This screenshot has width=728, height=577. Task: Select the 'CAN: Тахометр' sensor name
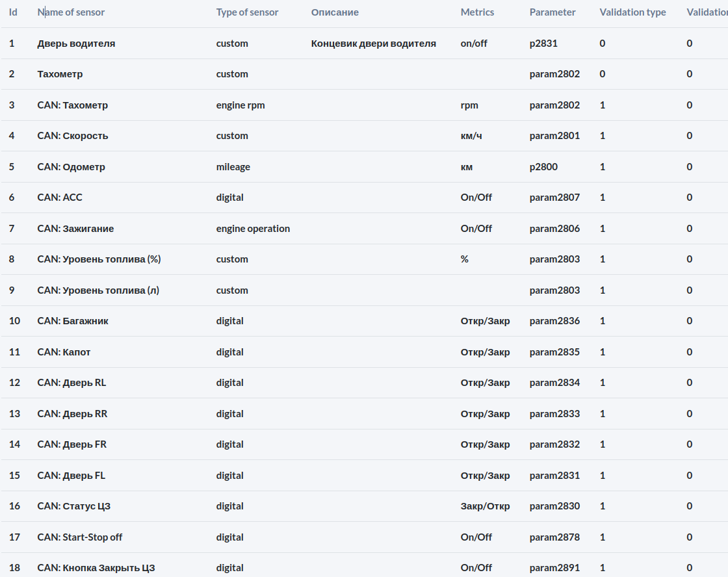pos(73,105)
